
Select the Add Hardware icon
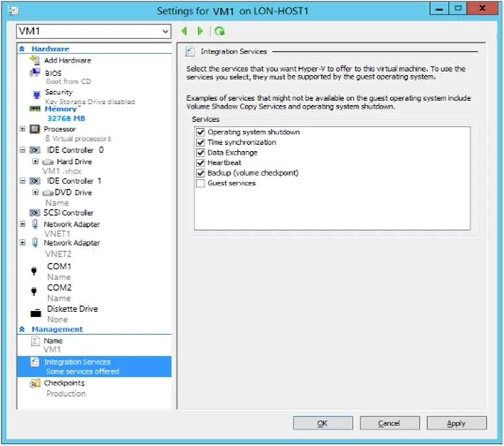(x=34, y=60)
